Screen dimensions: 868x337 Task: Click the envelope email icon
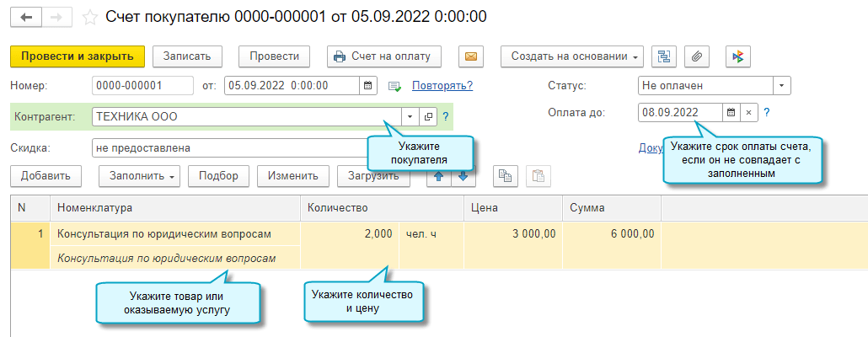point(471,56)
